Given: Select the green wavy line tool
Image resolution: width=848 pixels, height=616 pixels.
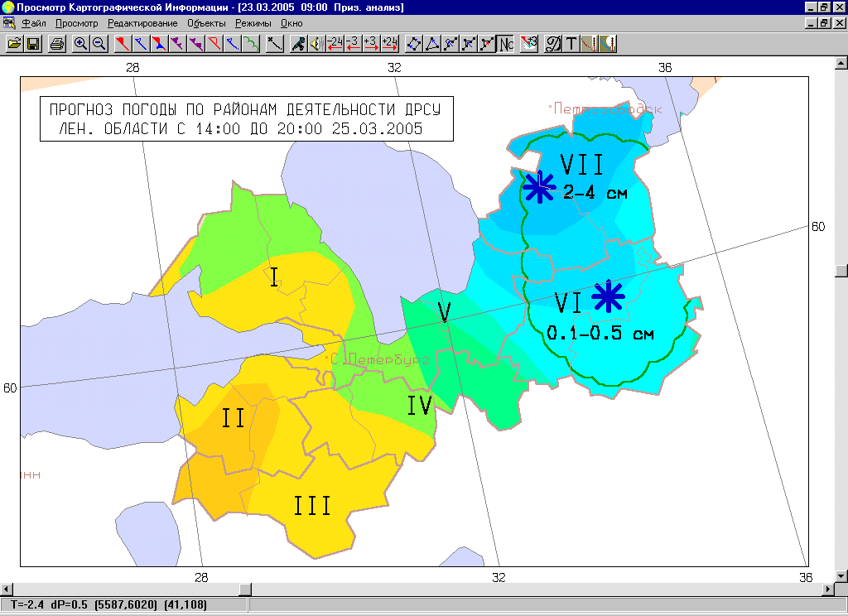Looking at the screenshot, I should tap(250, 44).
